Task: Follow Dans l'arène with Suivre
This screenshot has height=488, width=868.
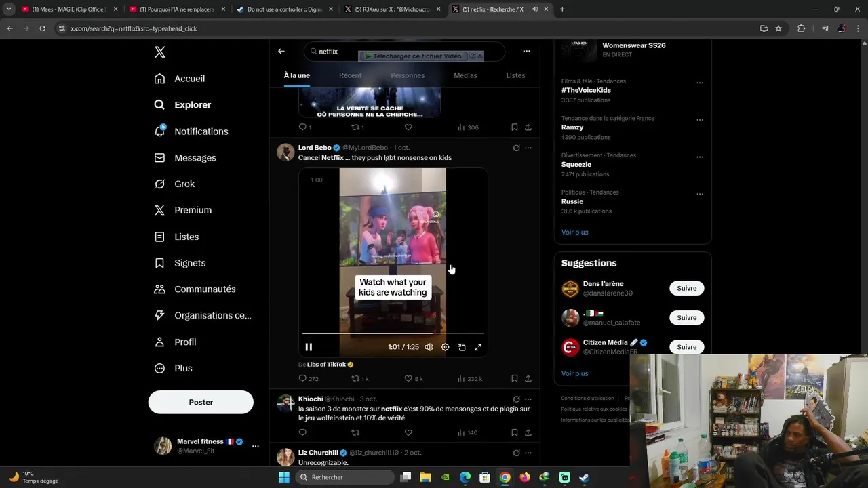Action: coord(686,288)
